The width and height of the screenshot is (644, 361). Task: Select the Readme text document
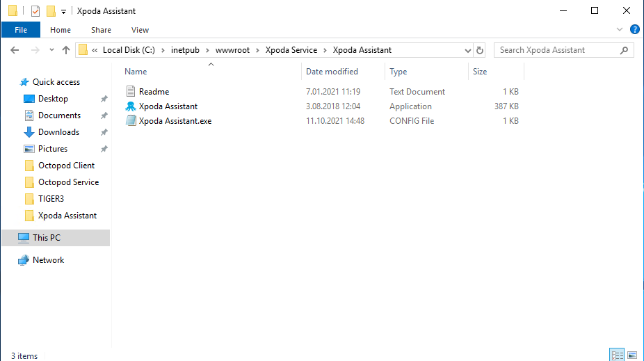click(154, 92)
